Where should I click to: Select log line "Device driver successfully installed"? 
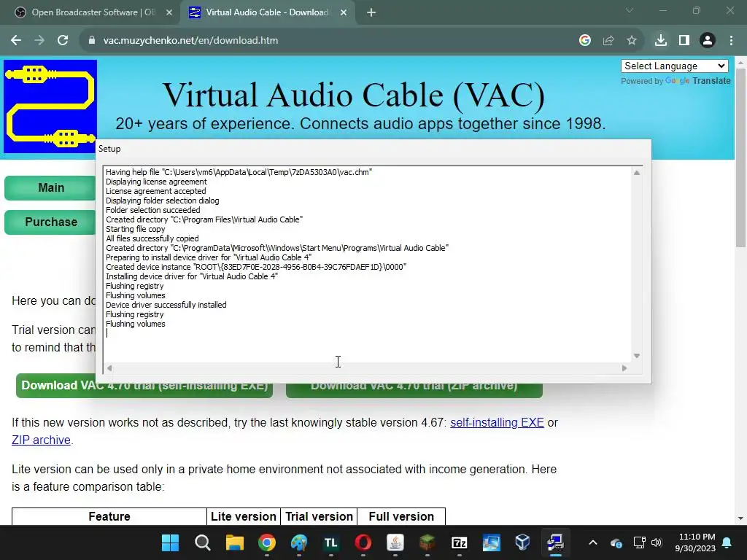pyautogui.click(x=166, y=305)
